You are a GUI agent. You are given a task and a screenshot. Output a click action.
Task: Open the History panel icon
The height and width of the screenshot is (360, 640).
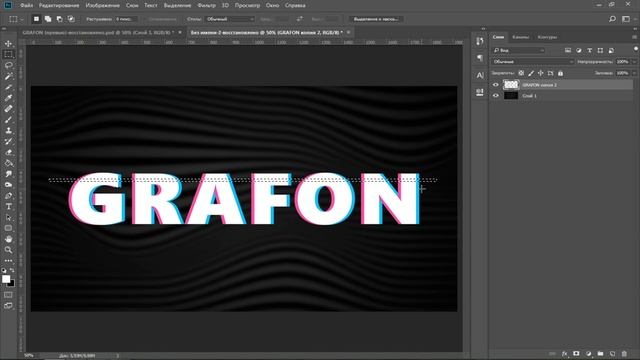(480, 41)
